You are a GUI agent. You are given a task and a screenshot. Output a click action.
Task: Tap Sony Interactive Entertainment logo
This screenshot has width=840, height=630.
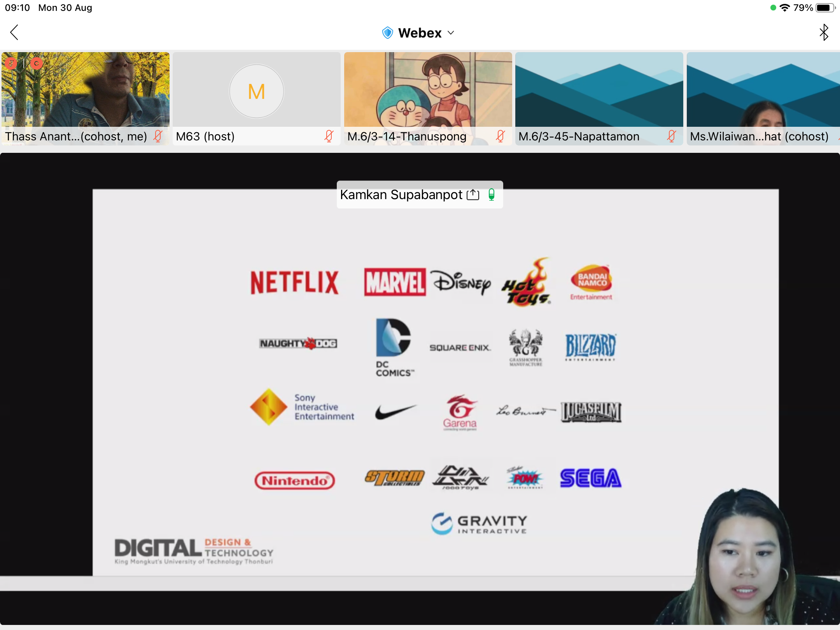pyautogui.click(x=302, y=407)
